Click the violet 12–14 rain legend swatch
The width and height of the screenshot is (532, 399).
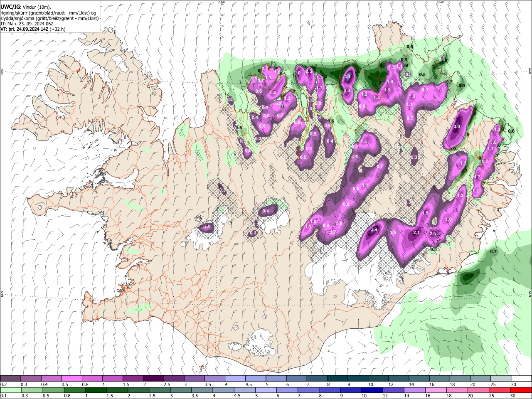tap(393, 390)
